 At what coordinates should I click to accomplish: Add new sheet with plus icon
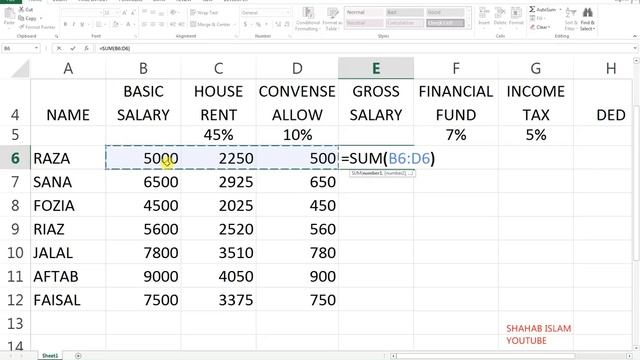(x=78, y=356)
